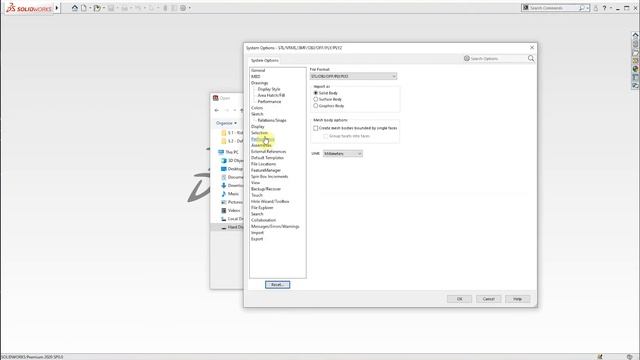Collapse the task pane with top chevron
This screenshot has width=640, height=360.
click(635, 35)
